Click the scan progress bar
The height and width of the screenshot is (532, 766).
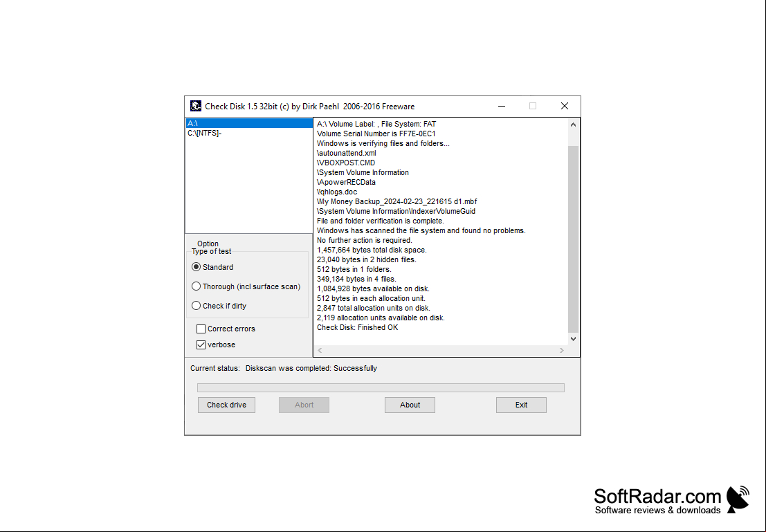coord(381,388)
